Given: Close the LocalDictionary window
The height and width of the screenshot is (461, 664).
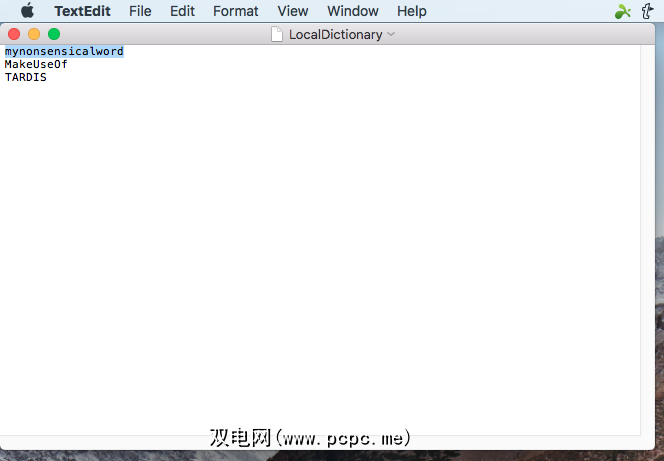Looking at the screenshot, I should coord(14,34).
